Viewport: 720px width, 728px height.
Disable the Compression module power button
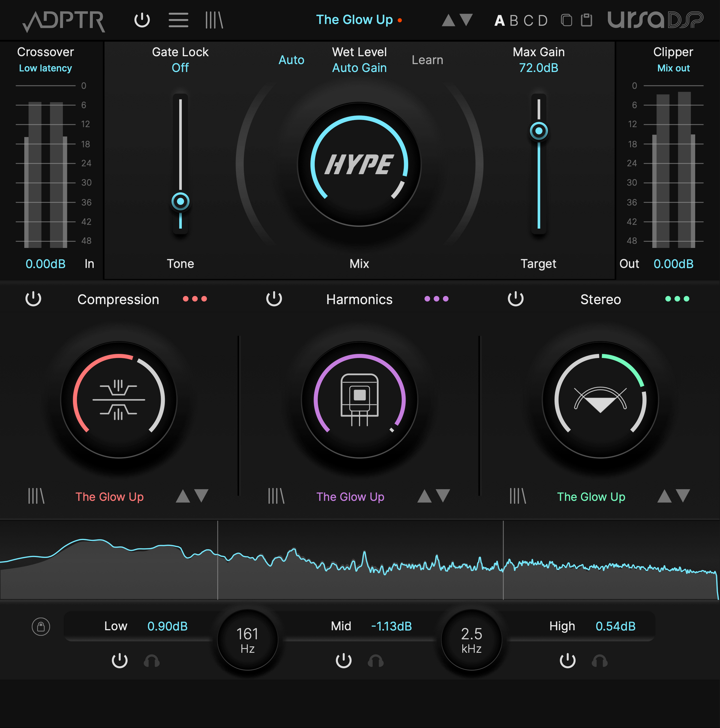click(x=33, y=299)
